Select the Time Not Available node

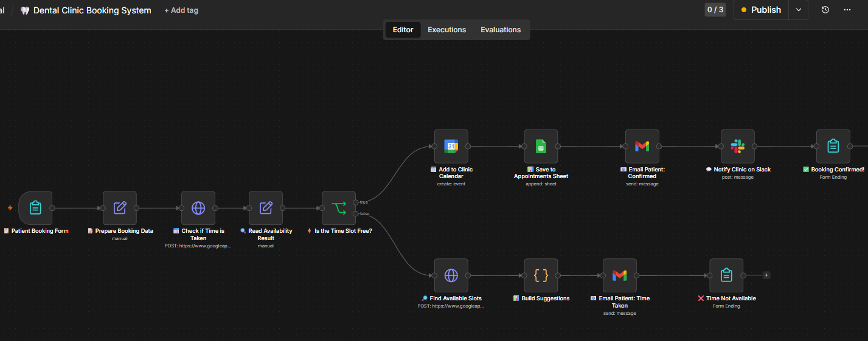point(726,275)
